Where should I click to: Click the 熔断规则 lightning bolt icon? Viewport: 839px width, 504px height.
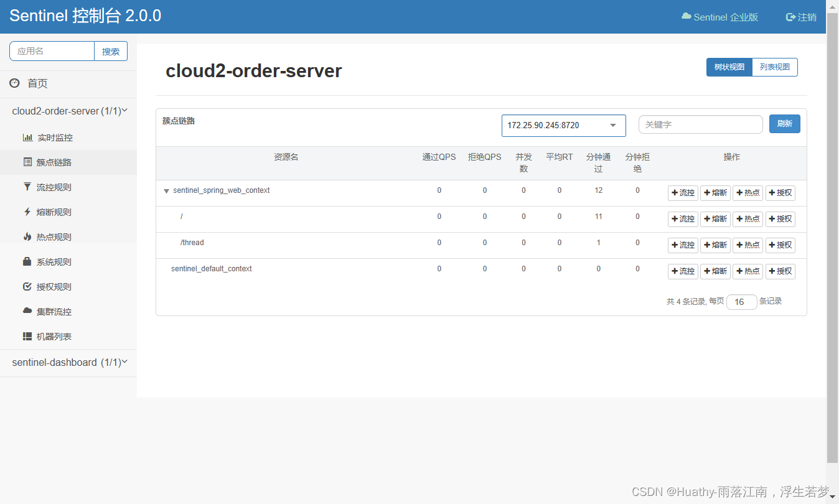[x=27, y=212]
